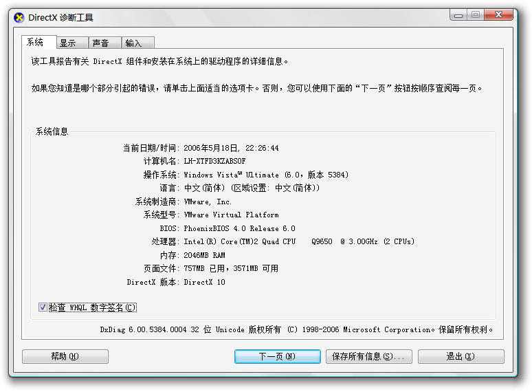The height and width of the screenshot is (392, 532).
Task: Close the DirectX 诊断工具 window
Action: pos(498,15)
